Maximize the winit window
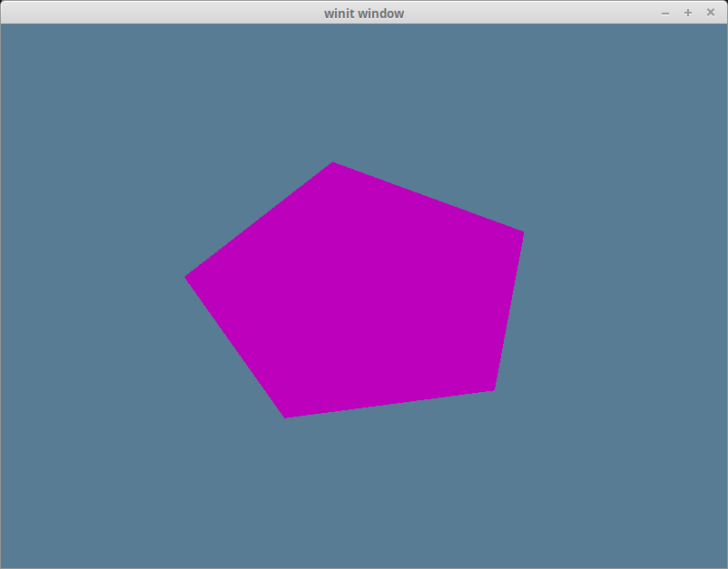The image size is (728, 569). (687, 13)
